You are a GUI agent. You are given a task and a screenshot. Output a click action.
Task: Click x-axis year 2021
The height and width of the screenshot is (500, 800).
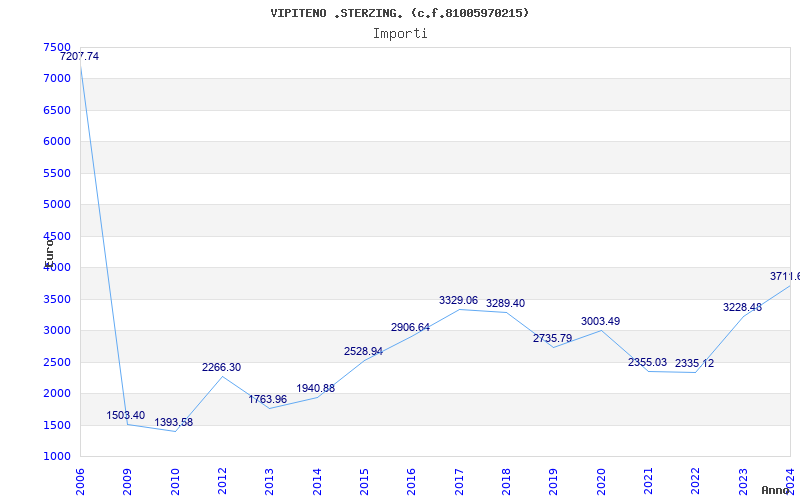click(x=648, y=482)
